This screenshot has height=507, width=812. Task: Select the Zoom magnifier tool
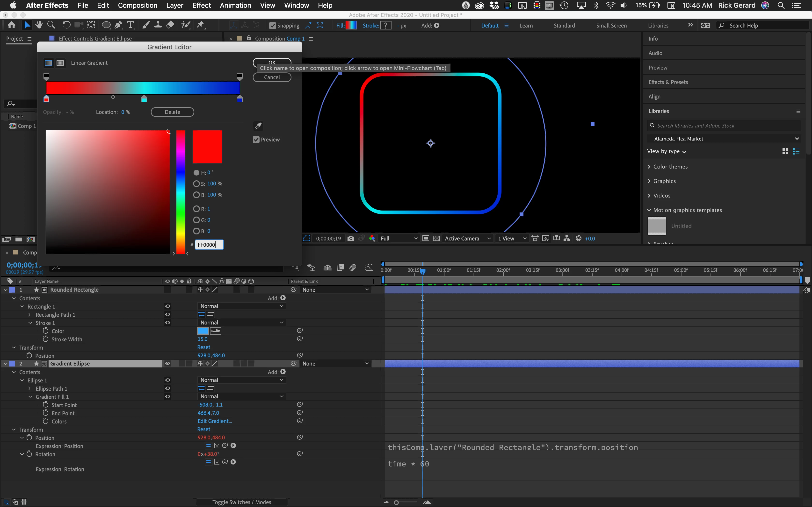(x=51, y=25)
